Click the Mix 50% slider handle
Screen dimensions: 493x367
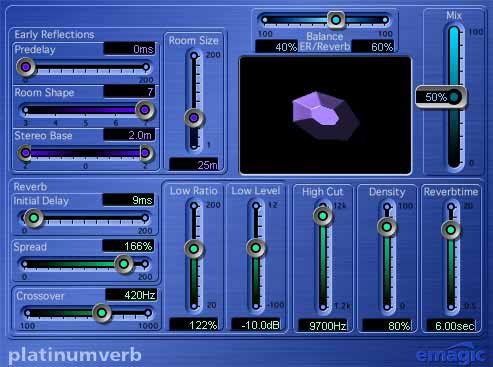(x=441, y=97)
